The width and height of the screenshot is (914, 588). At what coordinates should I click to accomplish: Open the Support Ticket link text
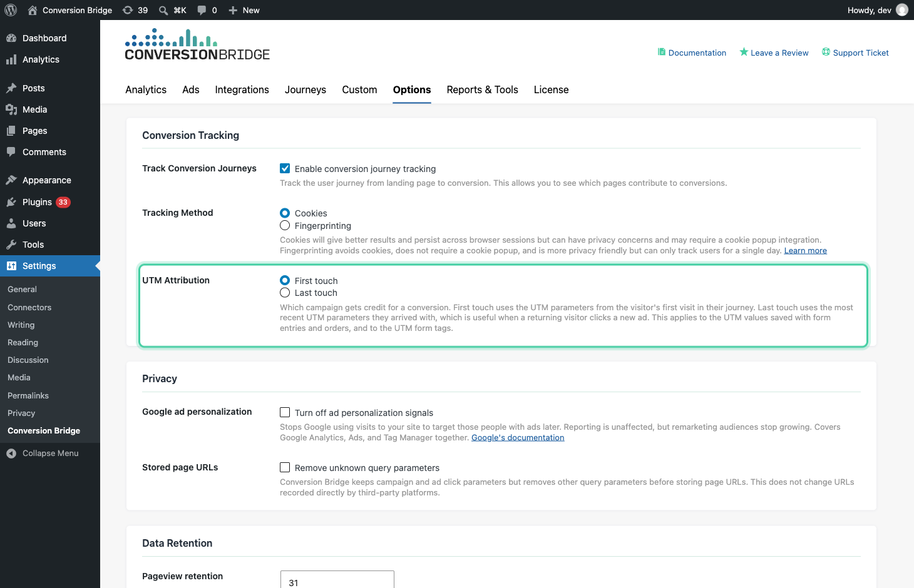click(861, 53)
